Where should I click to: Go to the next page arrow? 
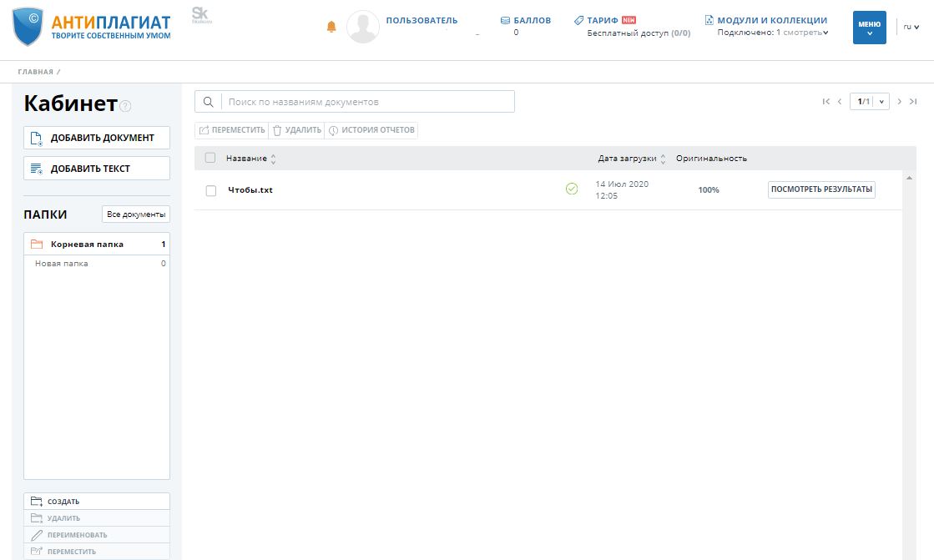[x=900, y=101]
